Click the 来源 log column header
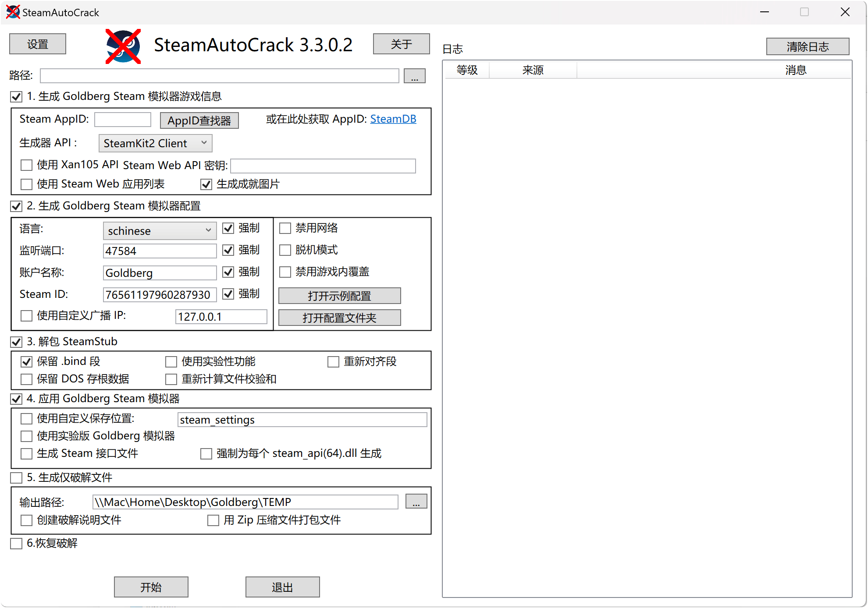 click(533, 70)
